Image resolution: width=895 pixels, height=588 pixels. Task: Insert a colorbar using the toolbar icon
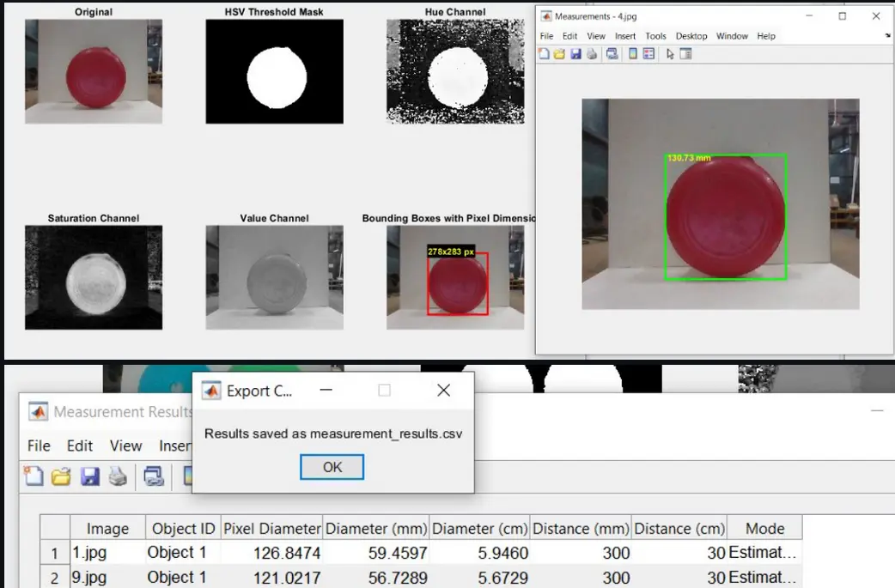pyautogui.click(x=632, y=53)
